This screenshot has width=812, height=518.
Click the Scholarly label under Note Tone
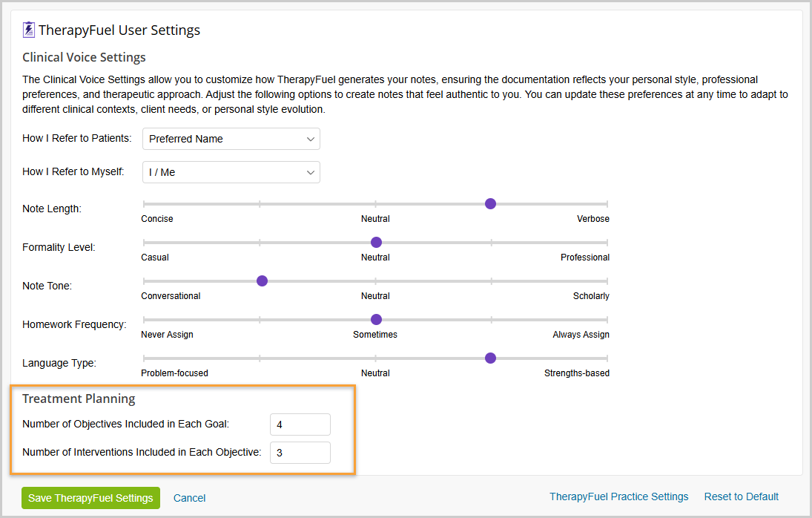click(x=591, y=296)
